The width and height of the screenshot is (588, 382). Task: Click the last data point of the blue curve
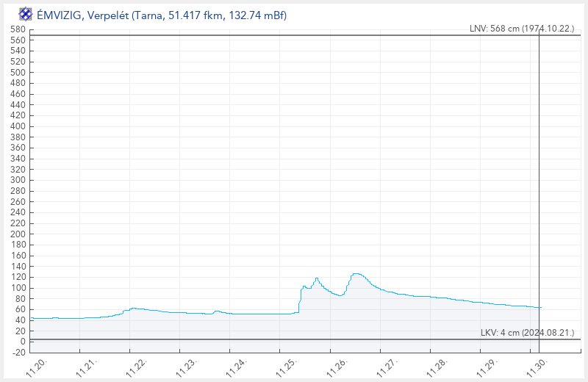pyautogui.click(x=539, y=307)
